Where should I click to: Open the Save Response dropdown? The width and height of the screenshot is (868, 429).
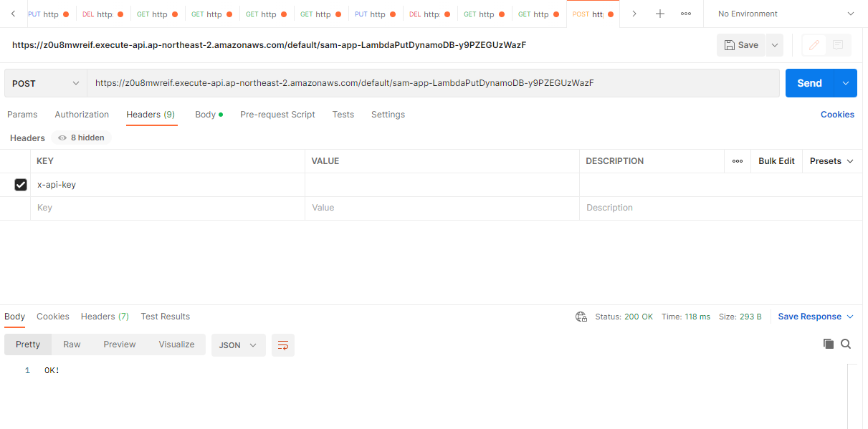coord(816,317)
